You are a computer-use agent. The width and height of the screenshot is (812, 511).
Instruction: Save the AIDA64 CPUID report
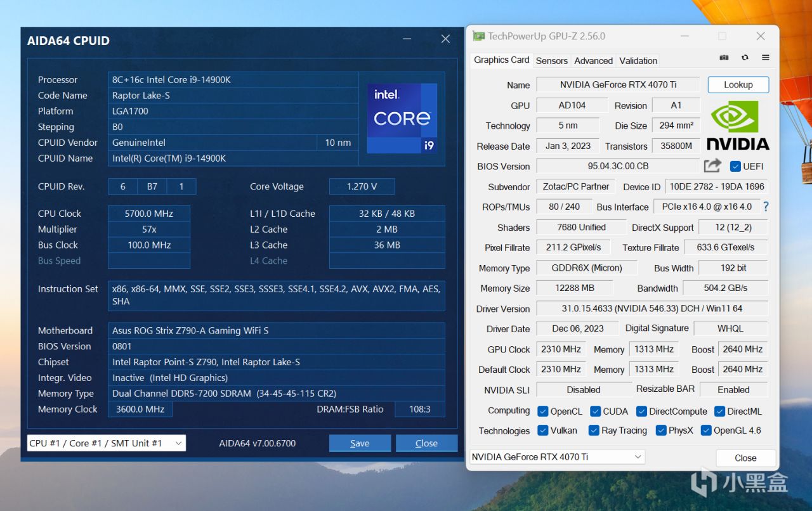360,443
